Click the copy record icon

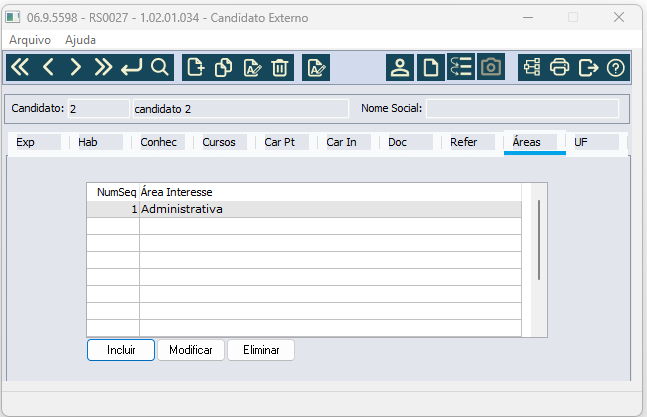pyautogui.click(x=224, y=67)
